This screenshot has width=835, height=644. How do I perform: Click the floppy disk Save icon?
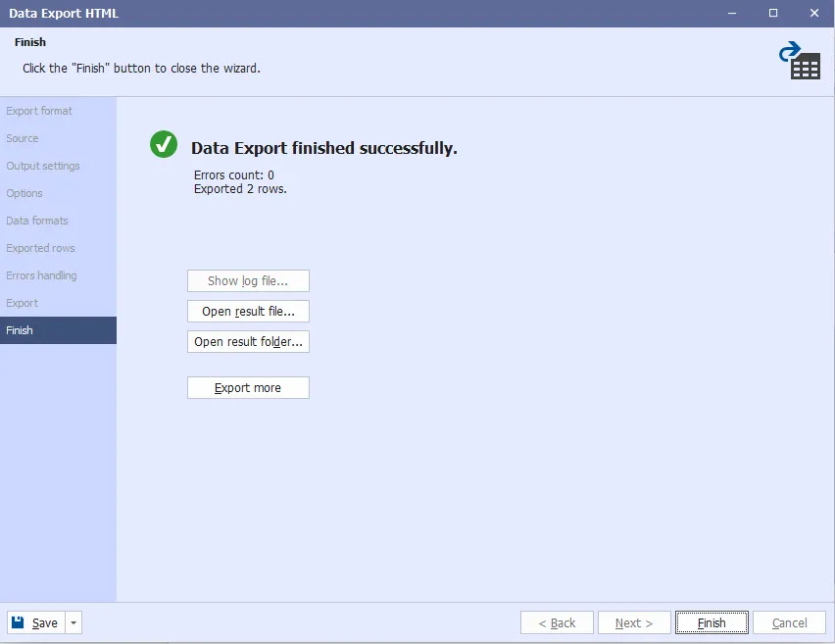pyautogui.click(x=20, y=622)
